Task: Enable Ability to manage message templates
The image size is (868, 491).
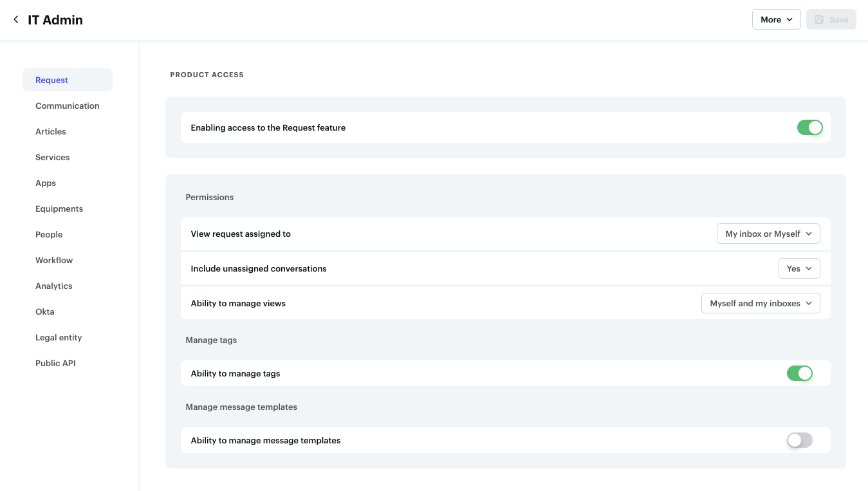Action: (799, 440)
